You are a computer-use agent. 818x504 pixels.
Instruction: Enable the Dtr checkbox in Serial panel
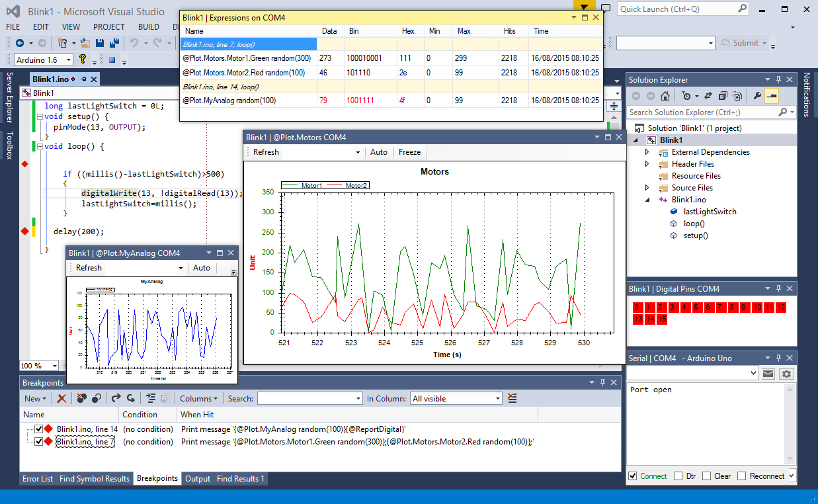click(679, 476)
